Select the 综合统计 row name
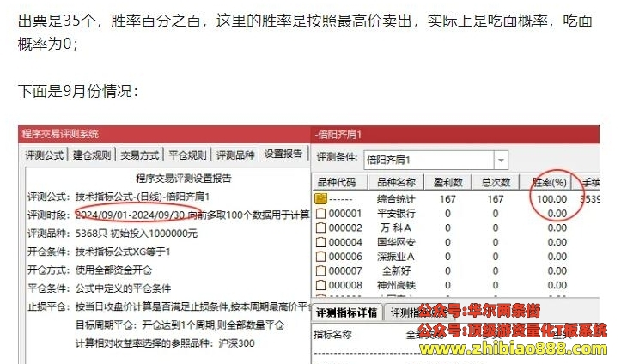The height and width of the screenshot is (364, 621). click(x=396, y=199)
